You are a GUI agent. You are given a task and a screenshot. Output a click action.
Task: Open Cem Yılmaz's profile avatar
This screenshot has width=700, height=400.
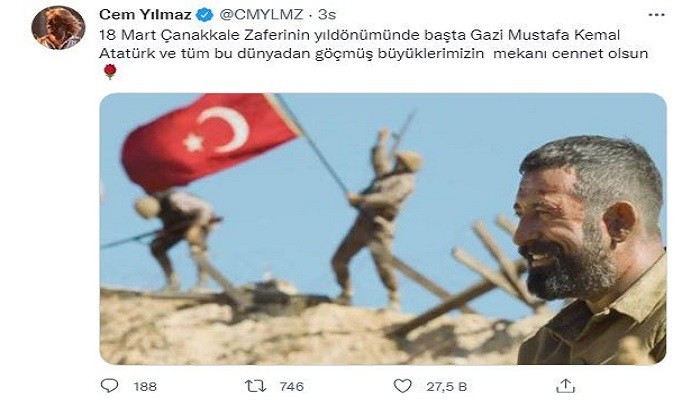coord(58,28)
